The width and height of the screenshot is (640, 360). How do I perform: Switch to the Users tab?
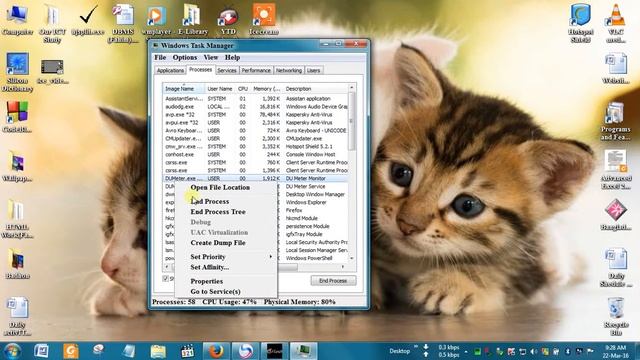[x=313, y=71]
